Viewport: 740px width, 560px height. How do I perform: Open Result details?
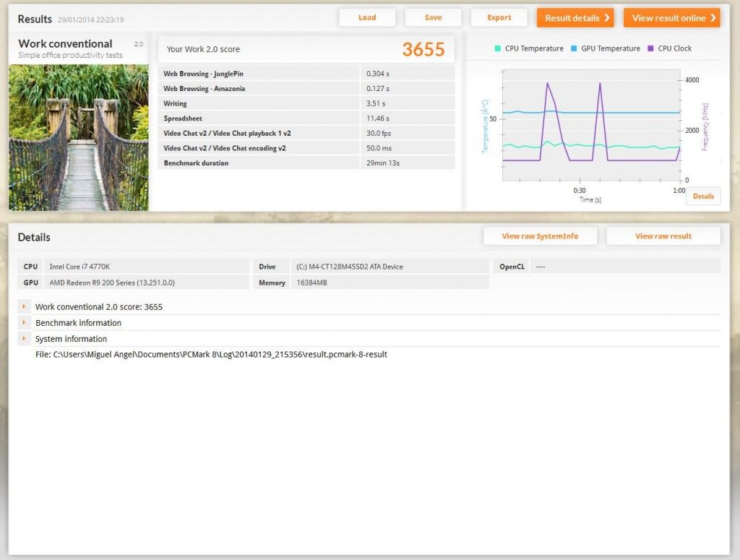(575, 18)
